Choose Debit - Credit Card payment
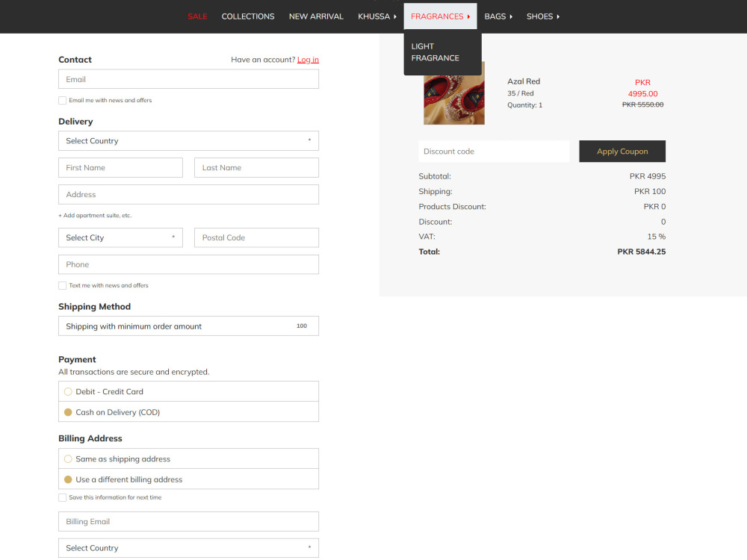The image size is (747, 560). (68, 391)
